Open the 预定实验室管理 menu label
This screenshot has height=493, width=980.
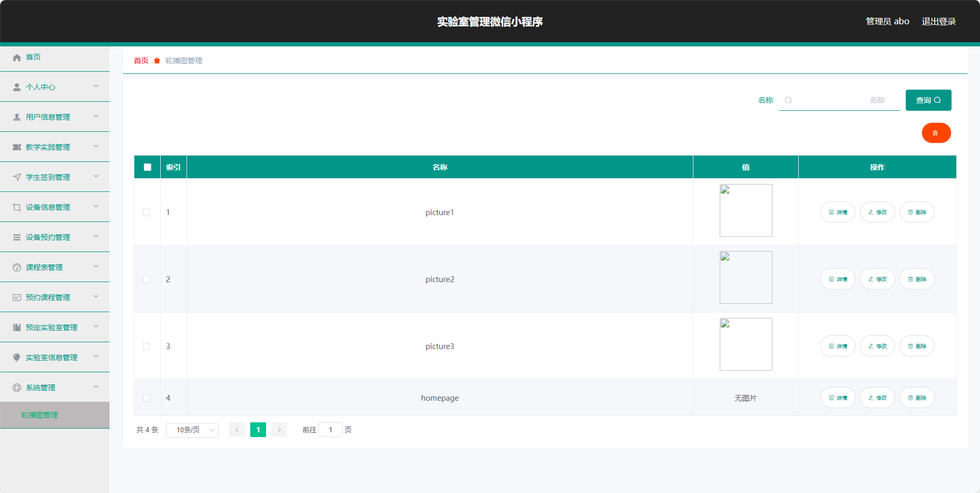click(52, 327)
